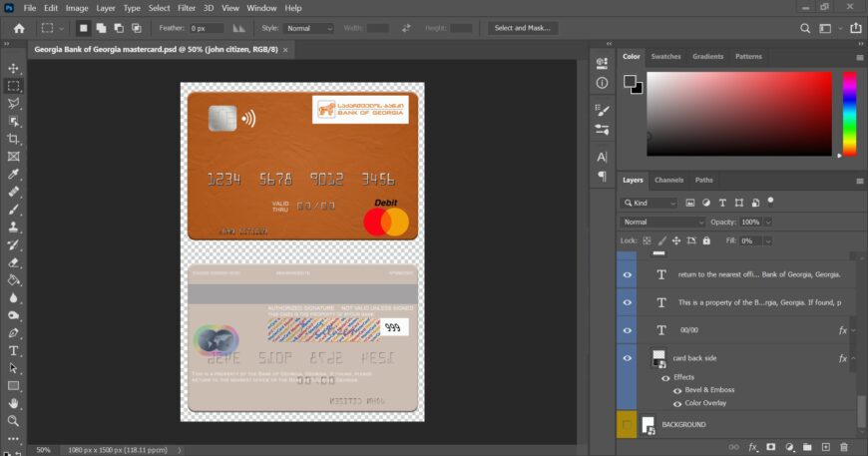Open the blend mode dropdown in Layers
The width and height of the screenshot is (868, 456).
coord(662,222)
